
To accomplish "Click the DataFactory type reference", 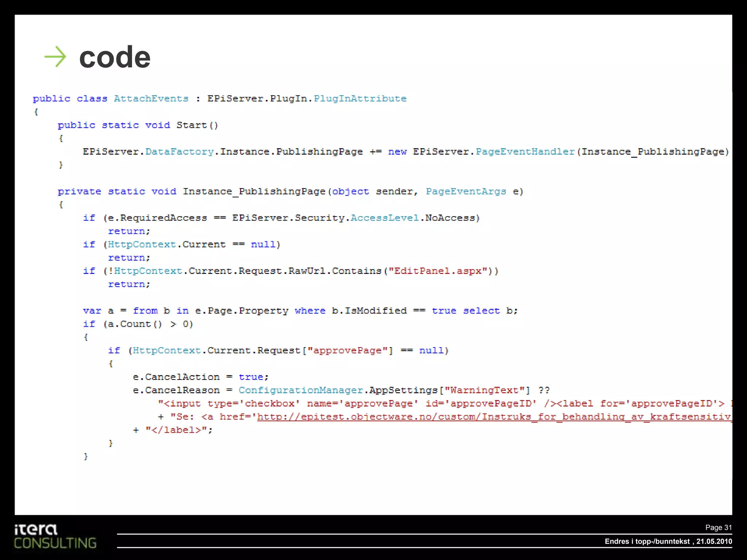I will pos(179,152).
